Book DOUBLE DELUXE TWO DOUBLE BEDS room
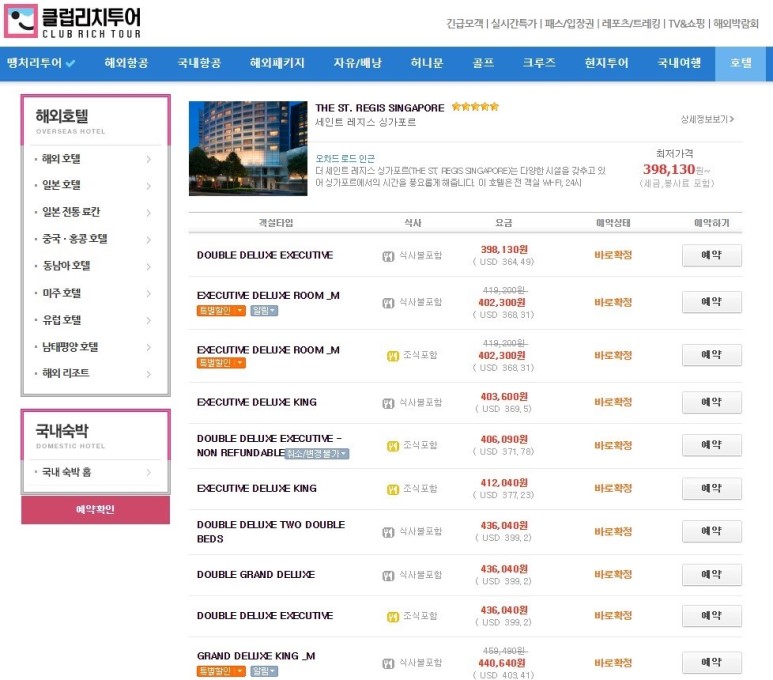Image resolution: width=773 pixels, height=680 pixels. click(711, 532)
